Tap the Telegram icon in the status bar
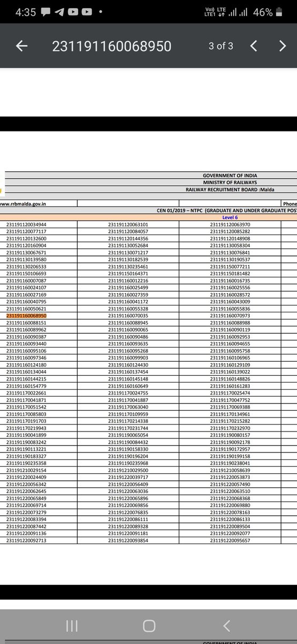Viewport: 297px width, 644px height. (x=59, y=12)
